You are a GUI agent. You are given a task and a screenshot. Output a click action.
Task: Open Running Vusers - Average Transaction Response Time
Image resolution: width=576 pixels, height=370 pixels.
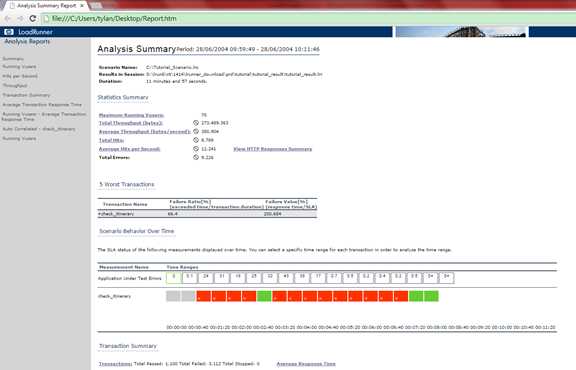point(44,117)
